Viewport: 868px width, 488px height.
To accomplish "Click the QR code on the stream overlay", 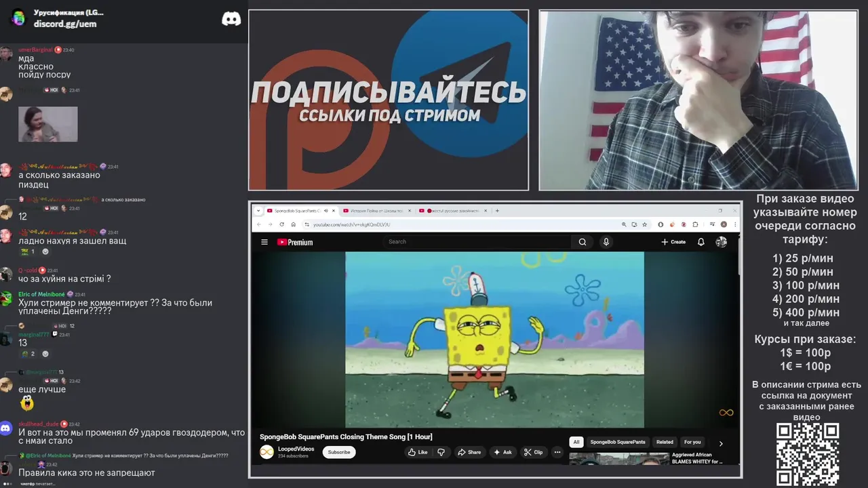I will 808,454.
